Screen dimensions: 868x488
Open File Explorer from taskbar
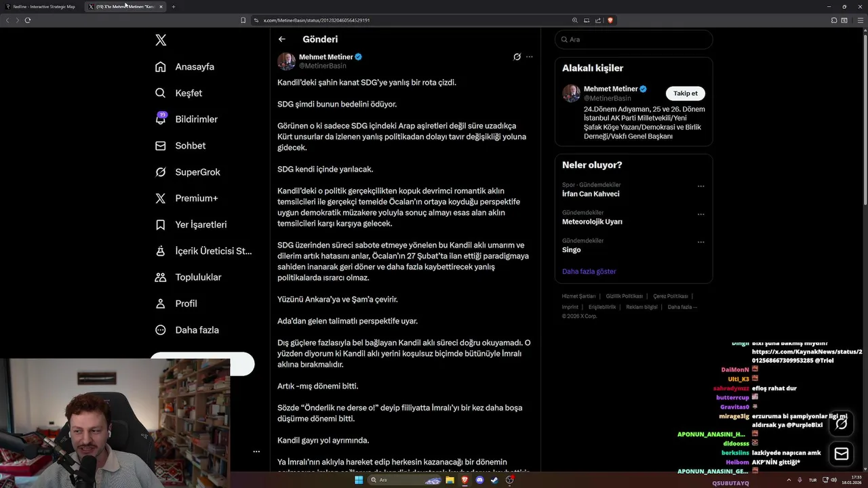(450, 480)
